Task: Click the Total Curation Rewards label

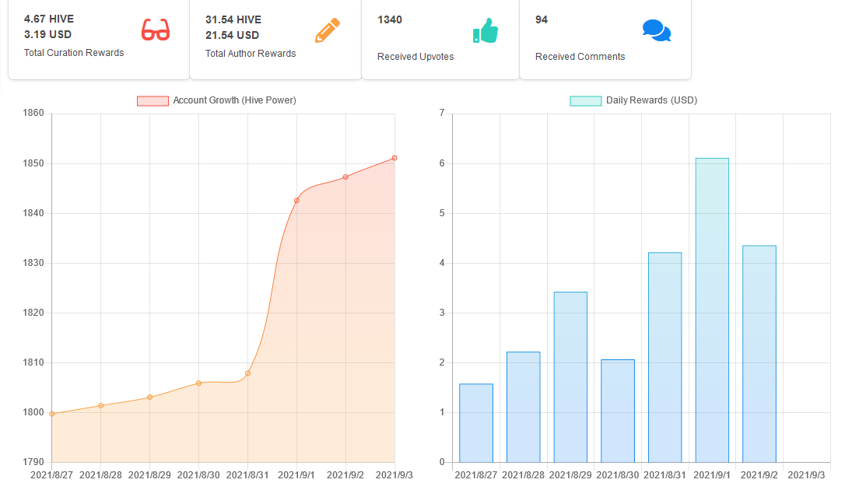Action: (x=74, y=53)
